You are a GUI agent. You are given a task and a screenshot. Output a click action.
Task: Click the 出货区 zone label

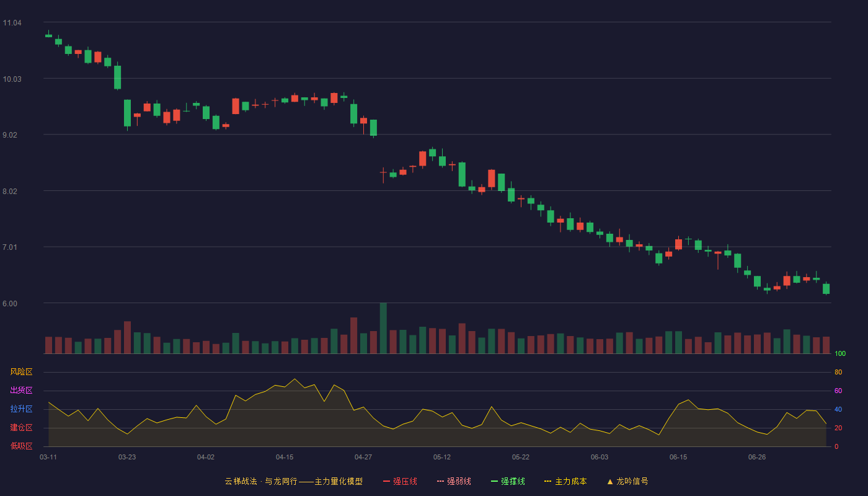pos(21,391)
